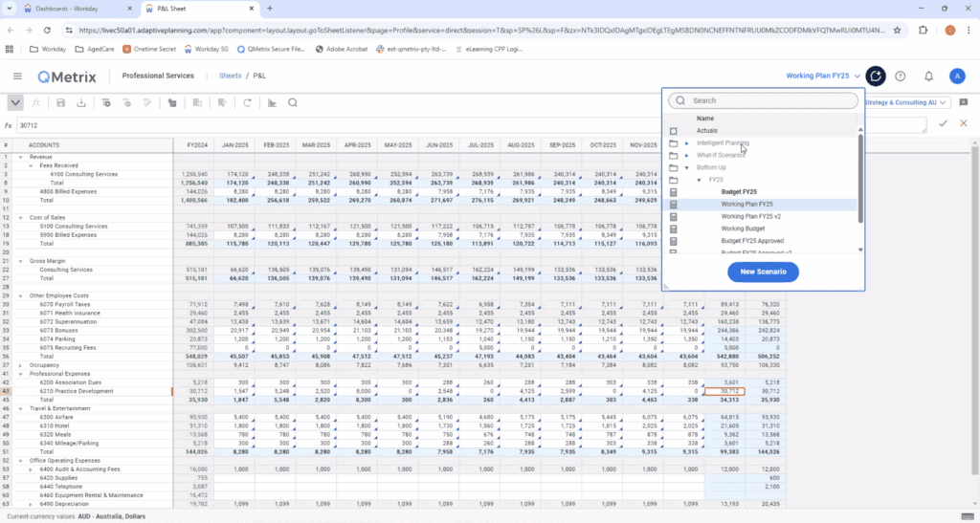
Task: Select the Working Budget version
Action: tap(743, 229)
